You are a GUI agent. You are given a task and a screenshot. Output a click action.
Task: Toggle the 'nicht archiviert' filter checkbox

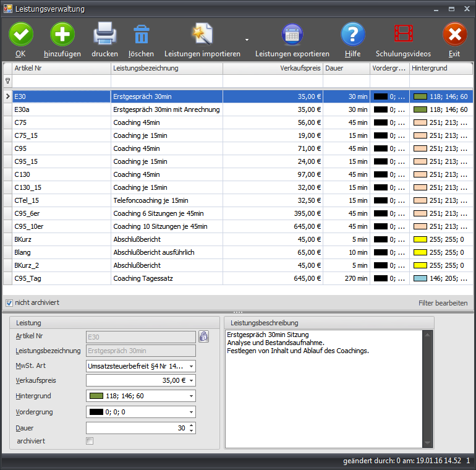click(9, 302)
